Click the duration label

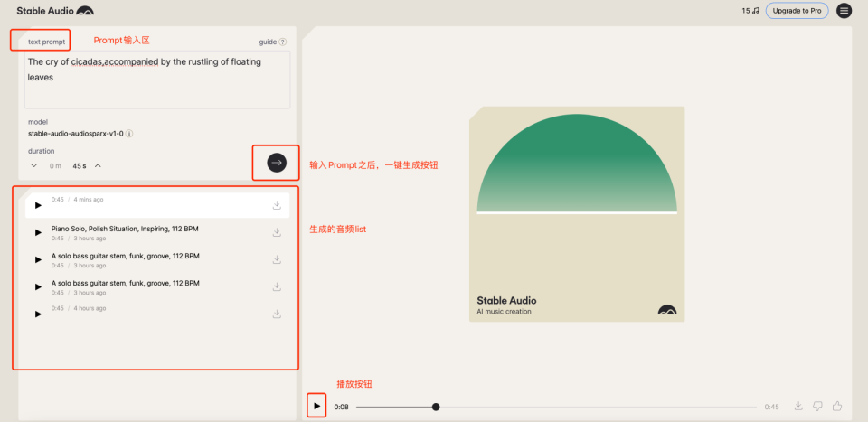click(41, 151)
